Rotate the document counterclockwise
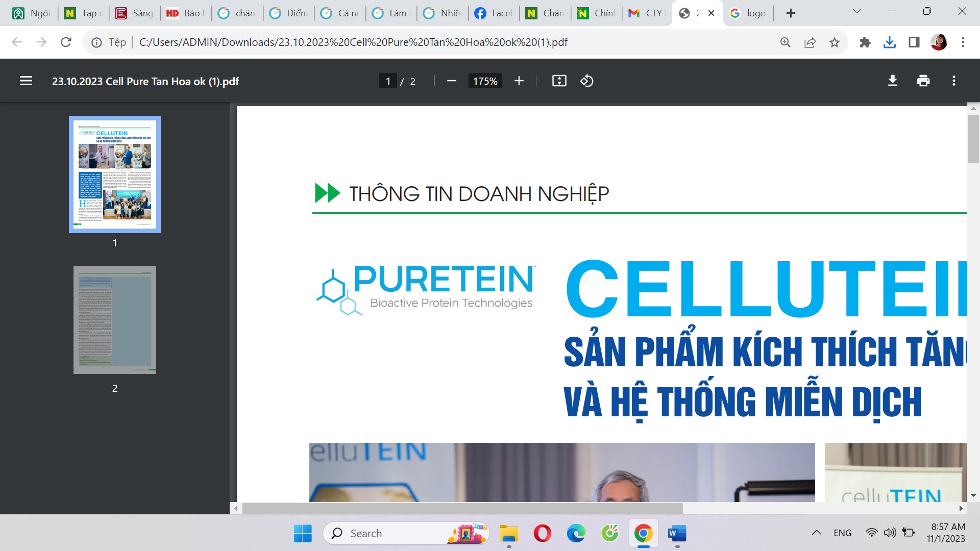The height and width of the screenshot is (551, 980). click(586, 81)
